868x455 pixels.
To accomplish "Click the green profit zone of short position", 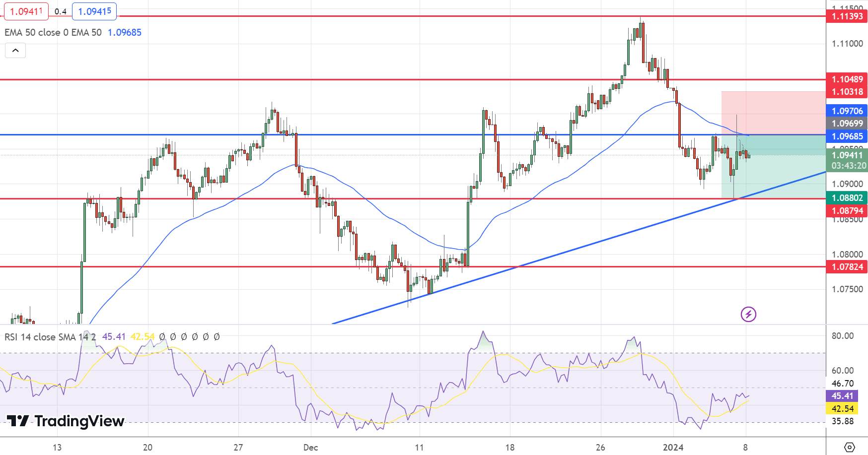I will 774,166.
